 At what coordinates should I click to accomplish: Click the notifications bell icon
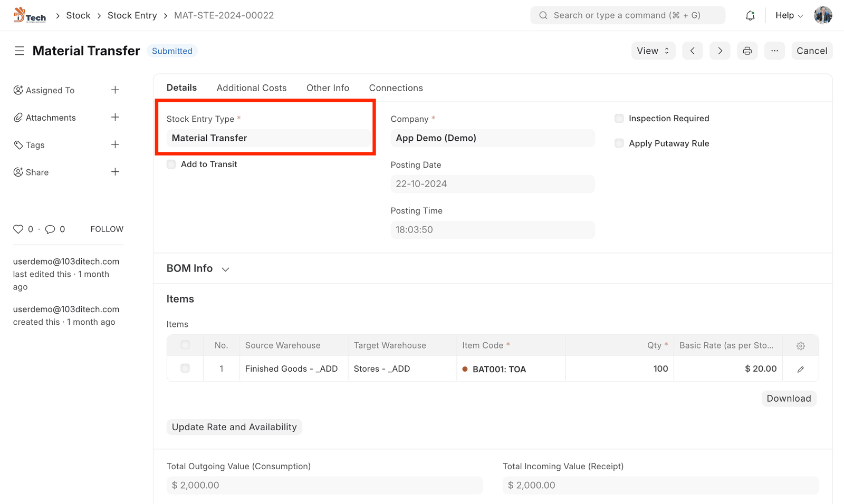click(750, 16)
